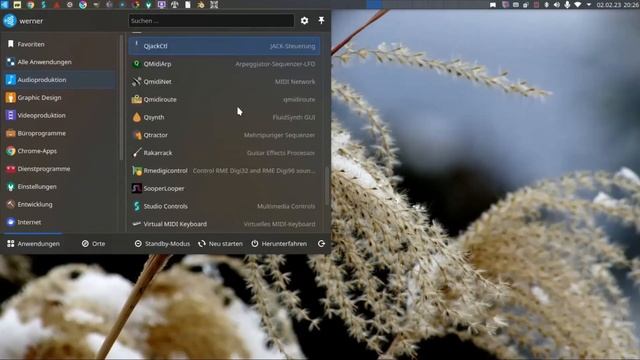Select Alle Anwendungen category
640x360 pixels.
(x=60, y=62)
